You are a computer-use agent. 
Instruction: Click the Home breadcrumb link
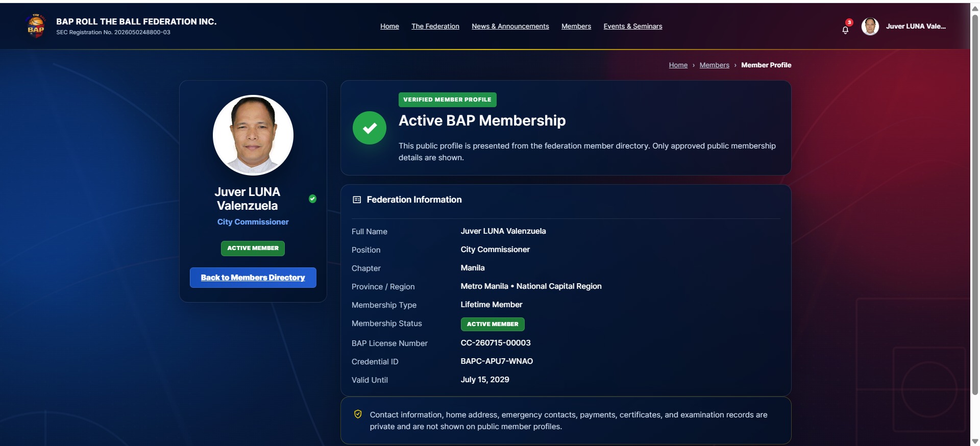678,65
